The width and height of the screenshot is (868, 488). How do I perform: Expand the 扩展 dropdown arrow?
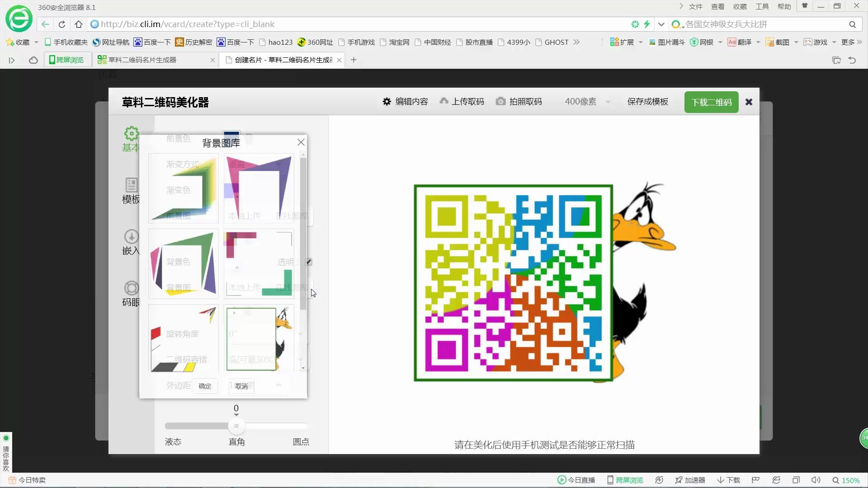[x=641, y=42]
